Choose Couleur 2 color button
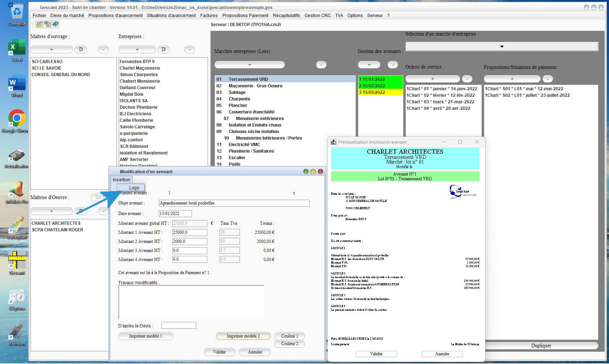Screen dimensions: 609x364 click(x=290, y=344)
